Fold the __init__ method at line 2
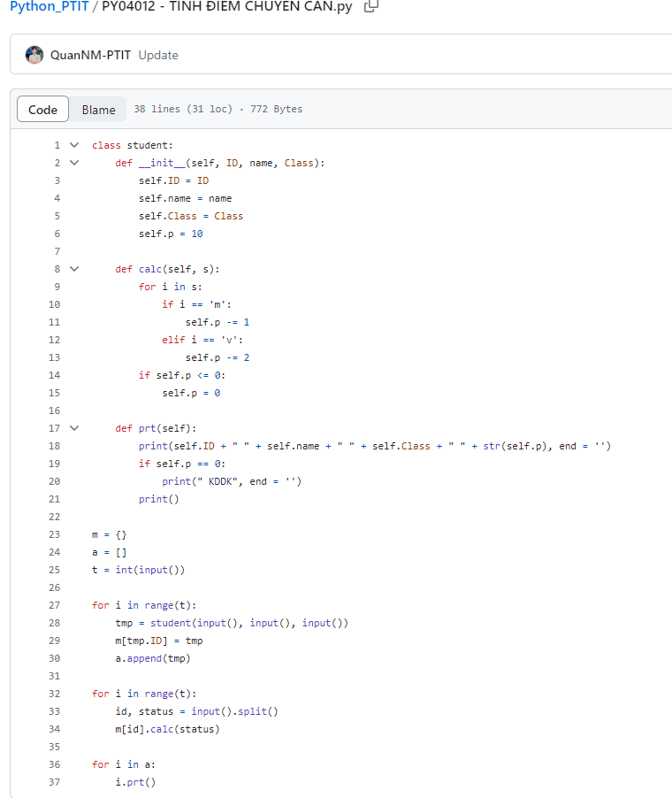 point(74,163)
